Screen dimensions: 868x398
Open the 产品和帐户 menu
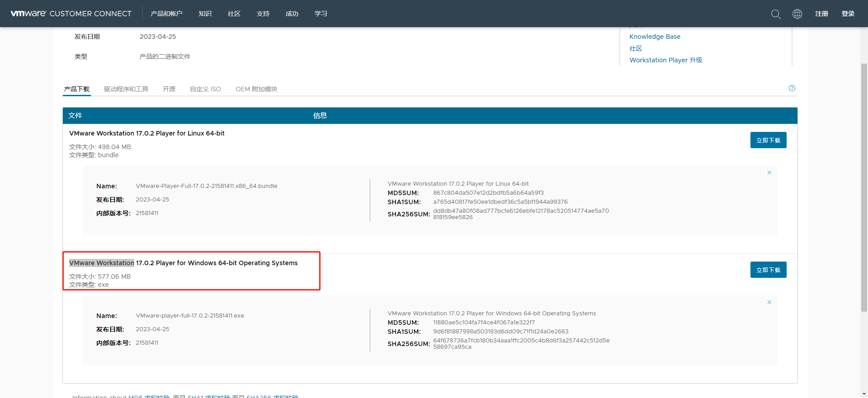tap(166, 14)
